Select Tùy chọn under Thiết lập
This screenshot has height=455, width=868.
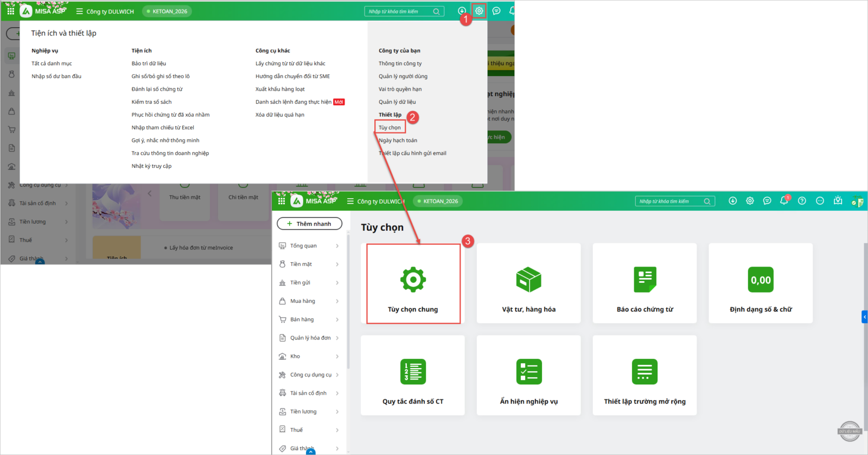pyautogui.click(x=390, y=128)
